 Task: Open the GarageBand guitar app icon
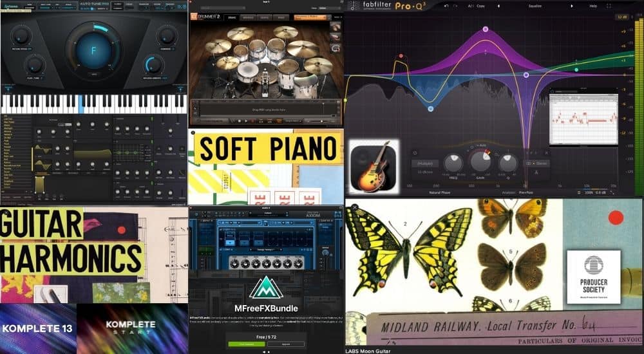(x=374, y=167)
